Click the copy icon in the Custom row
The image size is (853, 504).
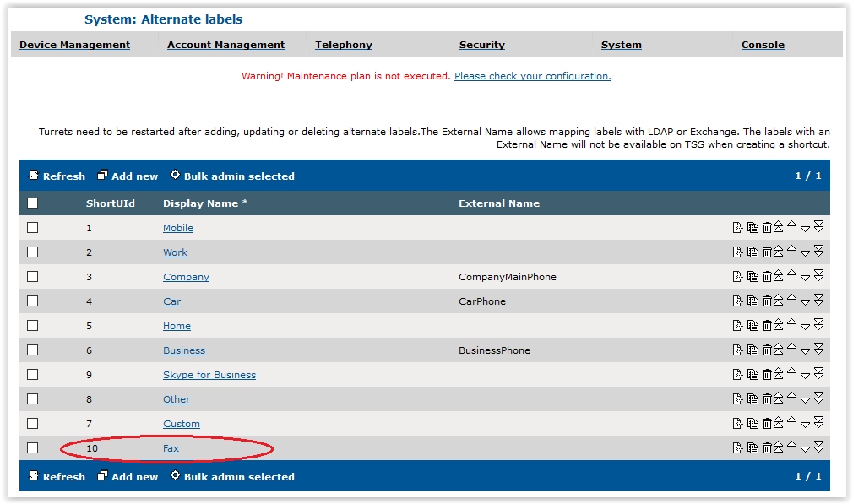click(752, 424)
